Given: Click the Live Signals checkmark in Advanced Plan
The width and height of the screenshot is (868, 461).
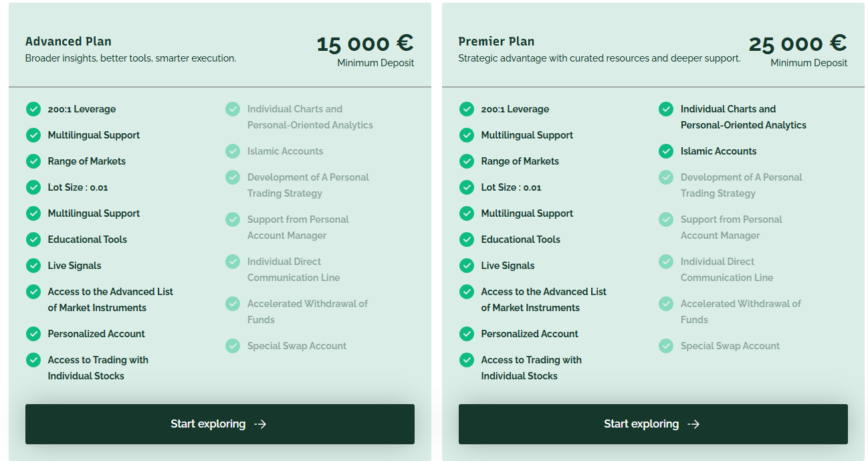Looking at the screenshot, I should pyautogui.click(x=33, y=266).
